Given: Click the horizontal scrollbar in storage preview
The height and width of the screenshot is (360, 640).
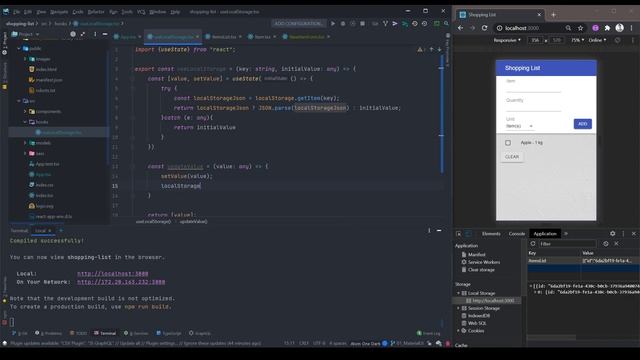Looking at the screenshot, I should coord(551,338).
